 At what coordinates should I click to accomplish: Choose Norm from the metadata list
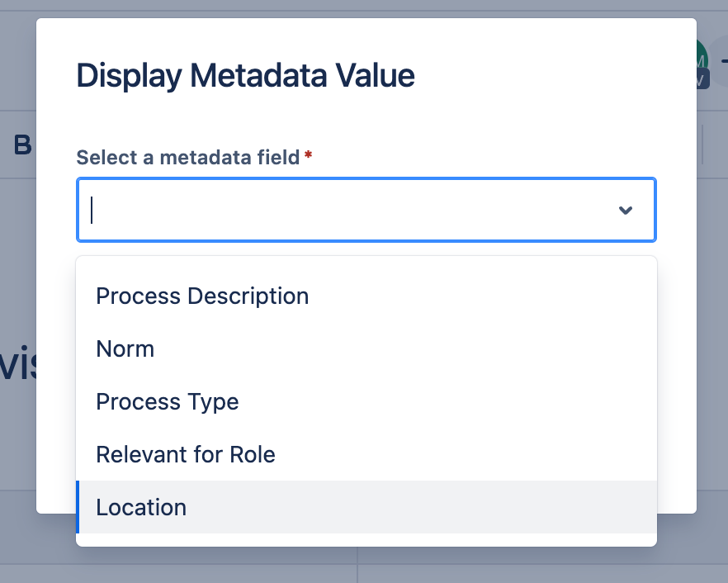pyautogui.click(x=125, y=348)
